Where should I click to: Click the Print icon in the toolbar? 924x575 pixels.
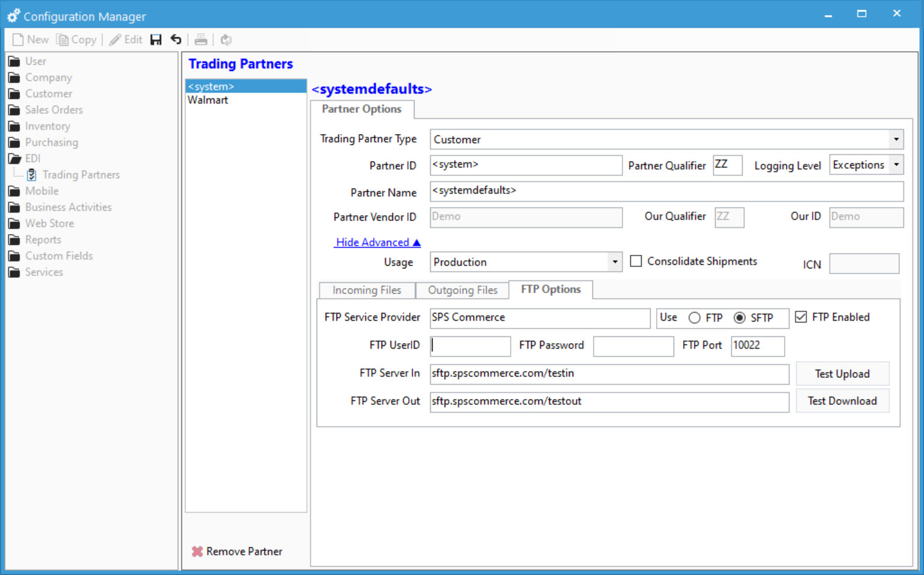[x=201, y=39]
